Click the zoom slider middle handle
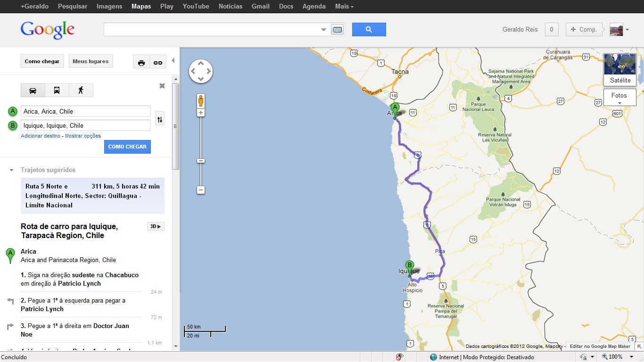The width and height of the screenshot is (644, 362). coord(201,161)
